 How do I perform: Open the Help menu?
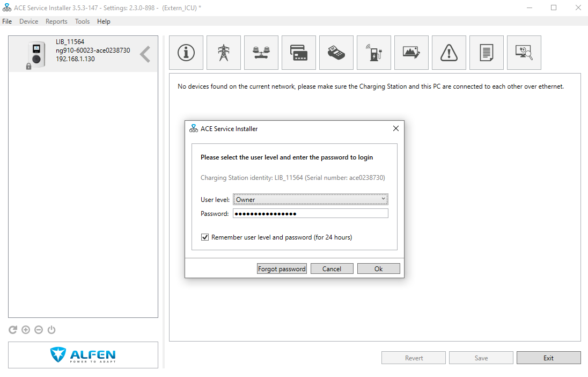click(x=104, y=21)
